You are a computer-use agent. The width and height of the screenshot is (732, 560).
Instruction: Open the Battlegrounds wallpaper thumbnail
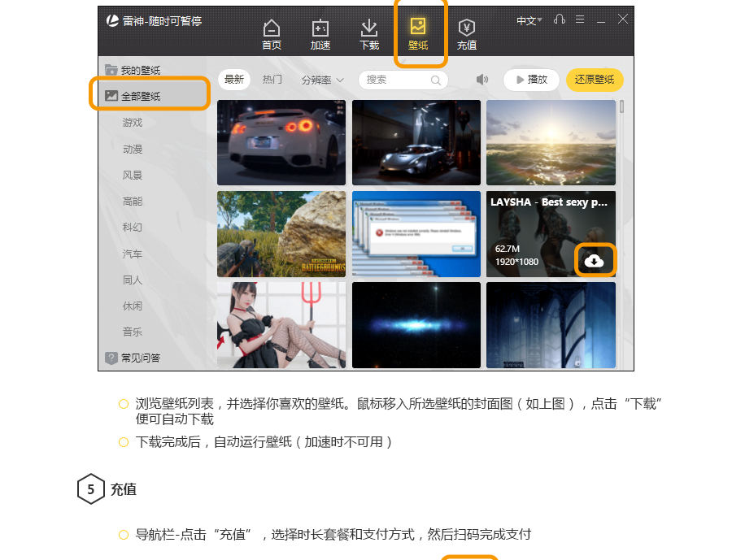point(281,234)
